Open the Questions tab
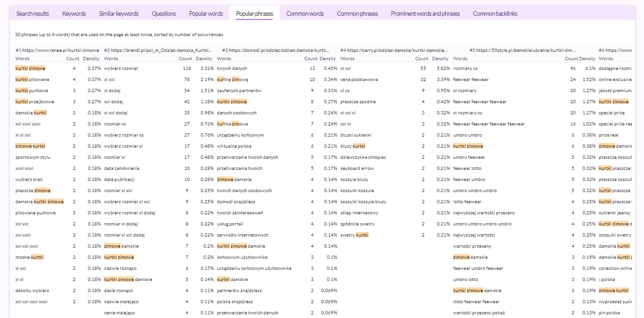Viewport: 644px width, 318px height. tap(164, 13)
